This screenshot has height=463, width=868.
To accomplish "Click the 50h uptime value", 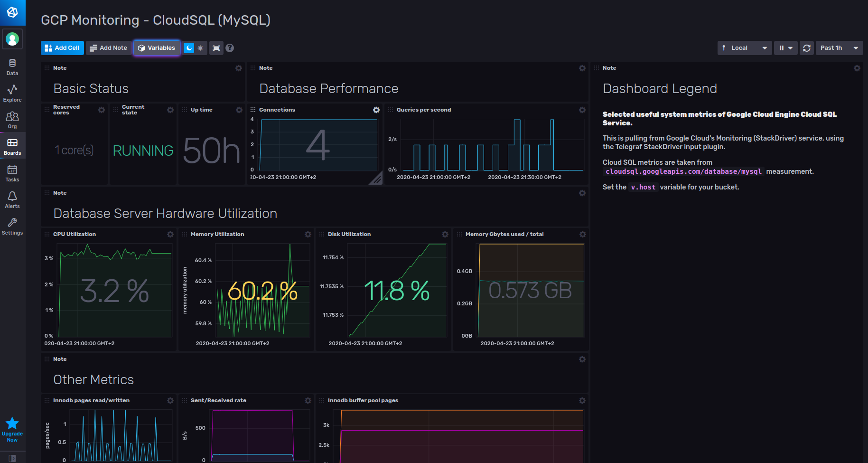I will click(x=212, y=151).
